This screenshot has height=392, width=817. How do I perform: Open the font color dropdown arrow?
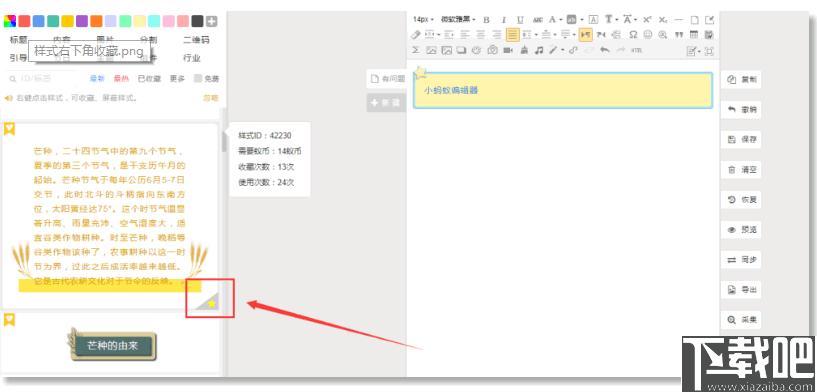(561, 20)
